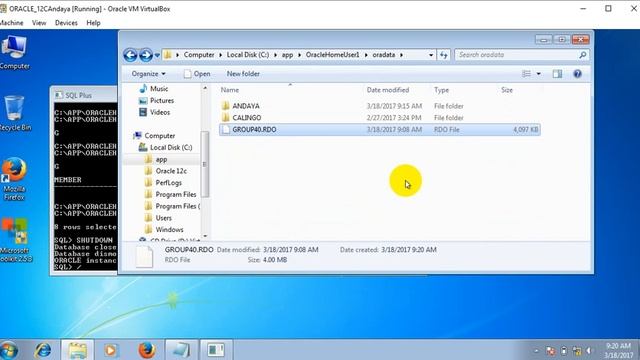Click Music in navigation pane
Viewport: 640px width, 360px height.
pyautogui.click(x=154, y=89)
